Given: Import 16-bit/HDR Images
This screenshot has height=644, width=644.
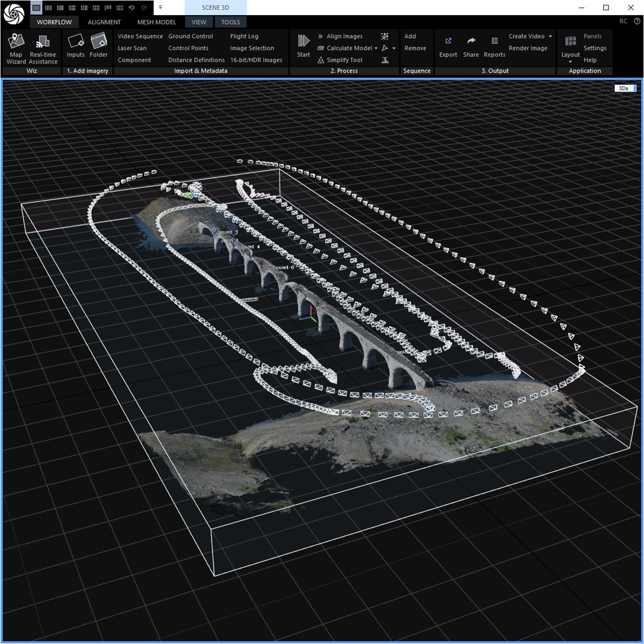Looking at the screenshot, I should pos(256,60).
